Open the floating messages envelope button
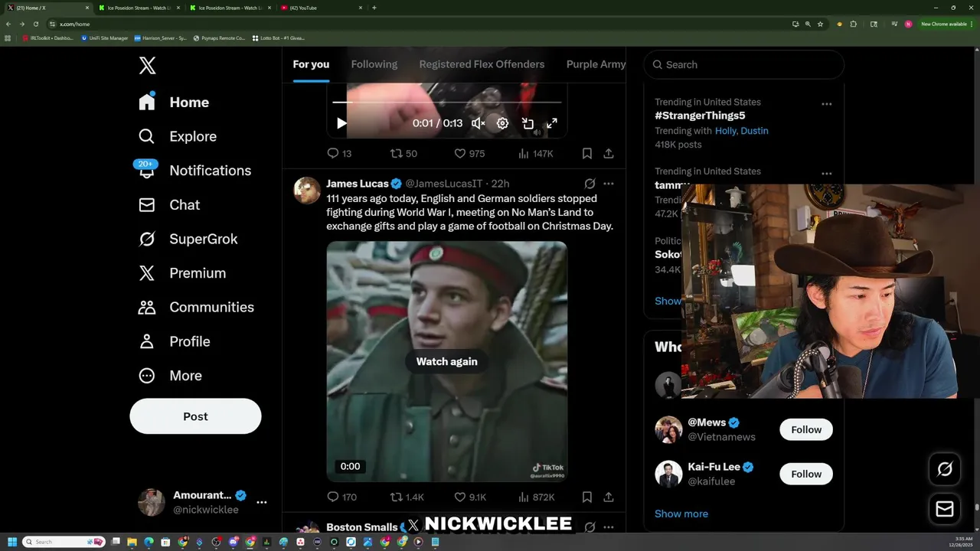Viewport: 980px width, 551px height. point(945,509)
